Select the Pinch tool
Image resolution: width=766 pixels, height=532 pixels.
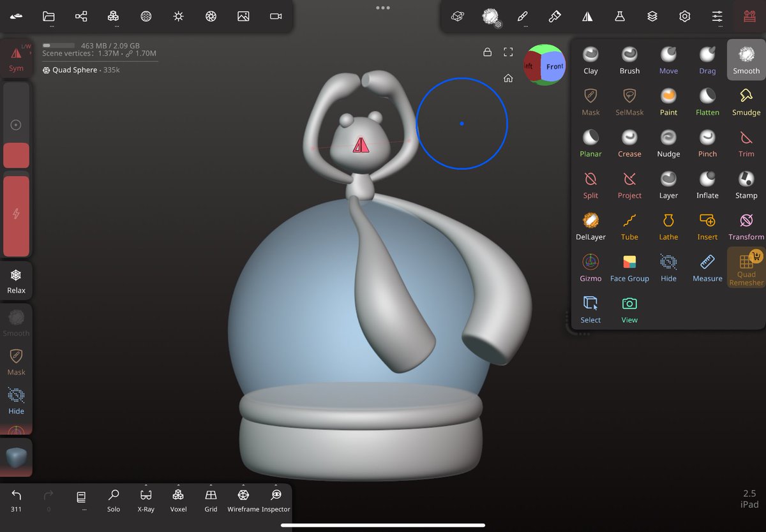[707, 143]
